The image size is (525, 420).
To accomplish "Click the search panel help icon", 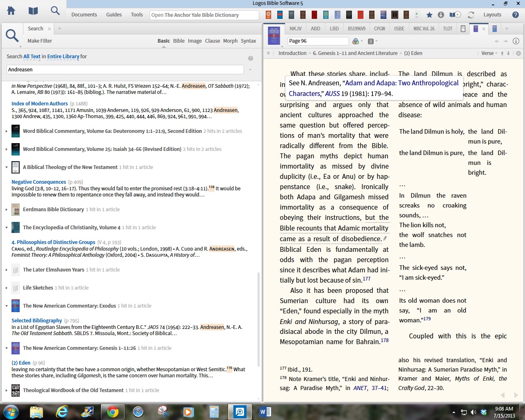I will point(251,58).
